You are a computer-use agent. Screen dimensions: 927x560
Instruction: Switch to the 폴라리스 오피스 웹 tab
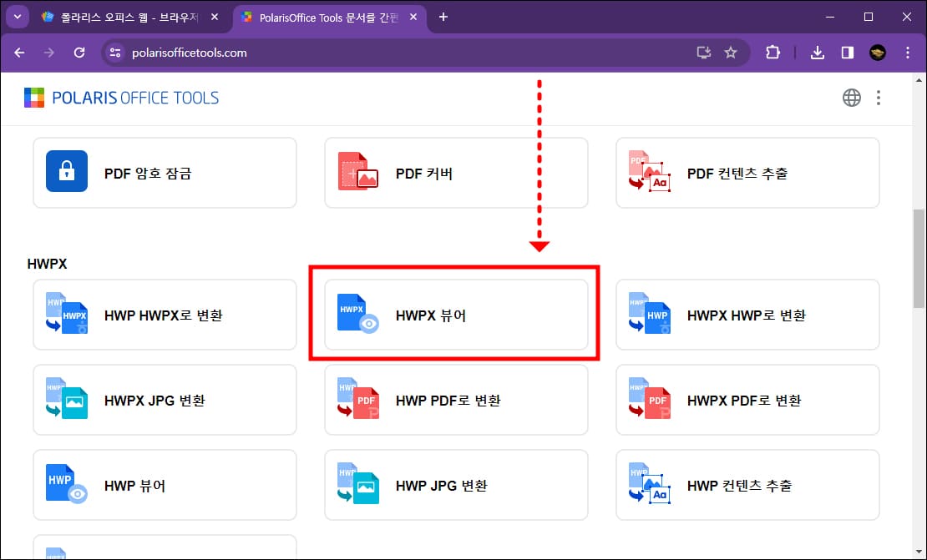[x=129, y=18]
